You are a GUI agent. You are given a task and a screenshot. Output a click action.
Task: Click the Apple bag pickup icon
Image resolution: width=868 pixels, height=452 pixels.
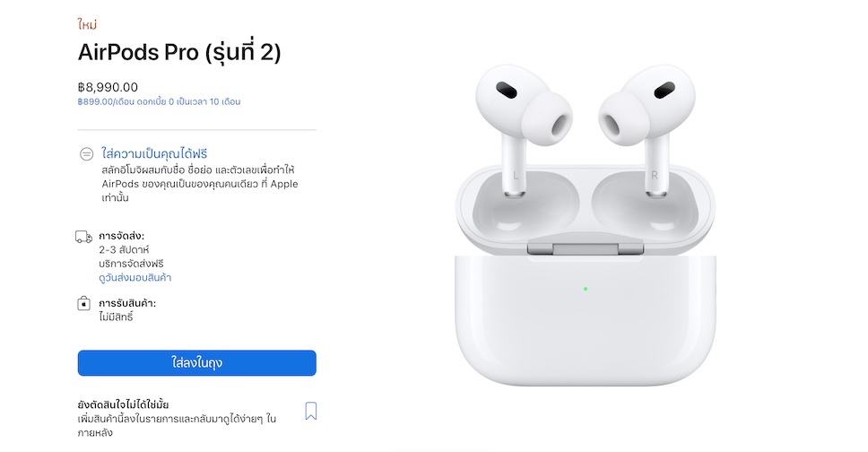pyautogui.click(x=83, y=303)
